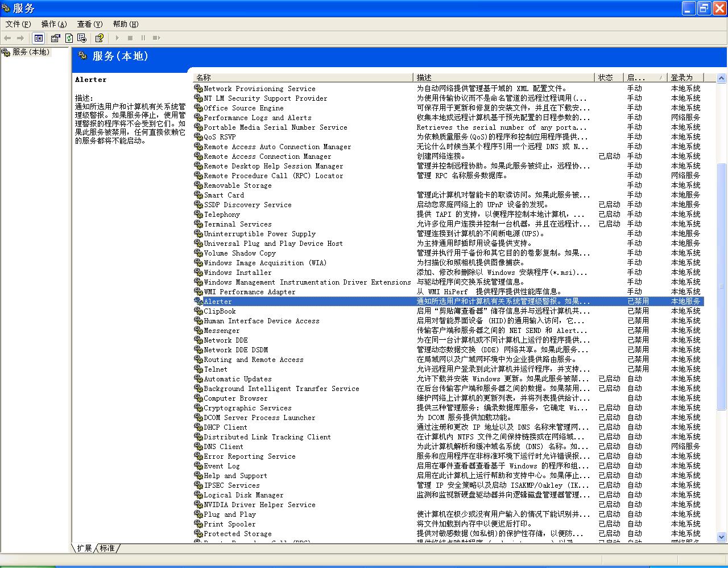
Task: Select the QoS RSVP service name
Action: tap(220, 137)
